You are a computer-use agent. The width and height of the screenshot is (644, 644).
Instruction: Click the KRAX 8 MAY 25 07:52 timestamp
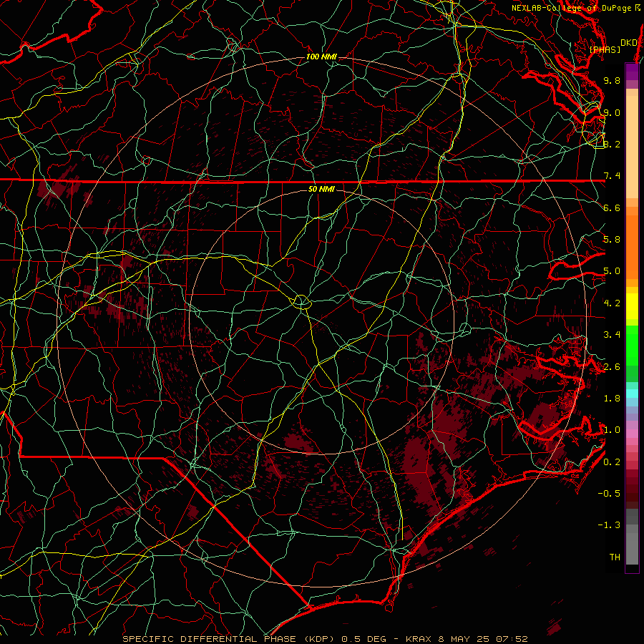point(467,639)
